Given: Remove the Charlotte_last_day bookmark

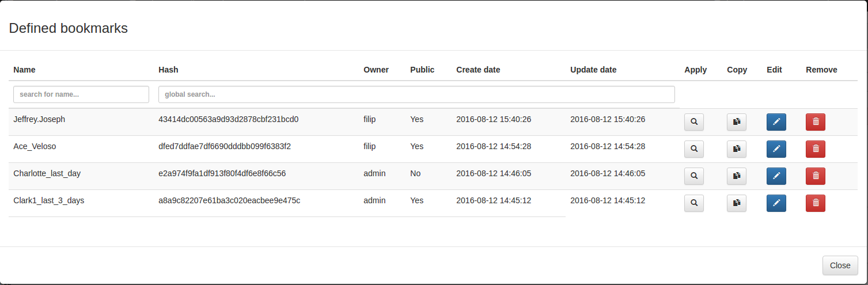Looking at the screenshot, I should click(815, 176).
